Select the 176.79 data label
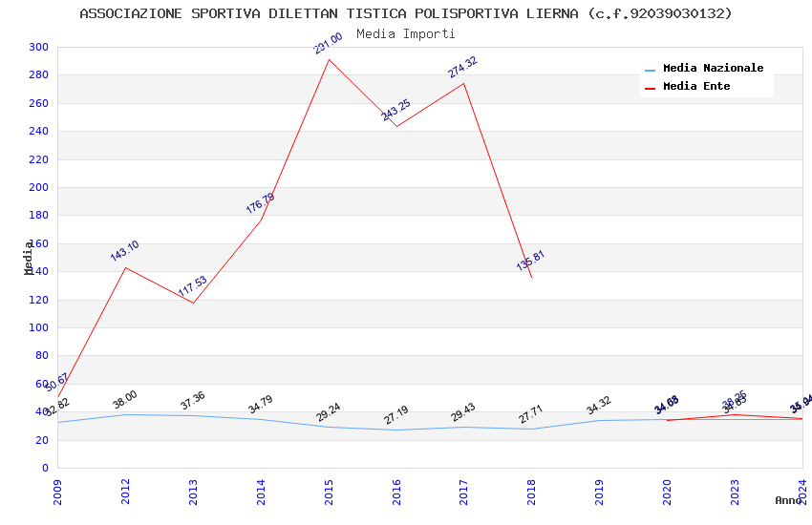Image resolution: width=812 pixels, height=525 pixels. pyautogui.click(x=261, y=203)
